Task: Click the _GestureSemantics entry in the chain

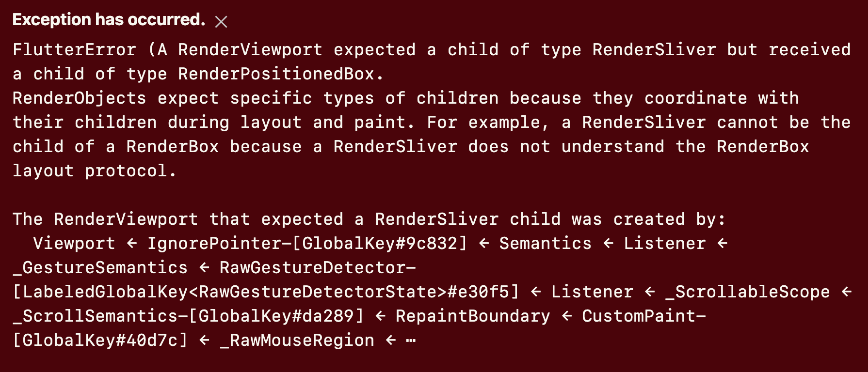Action: tap(100, 267)
